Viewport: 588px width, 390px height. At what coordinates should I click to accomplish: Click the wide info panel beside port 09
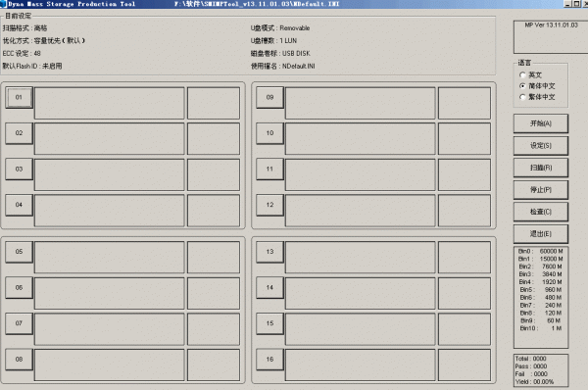pos(360,103)
